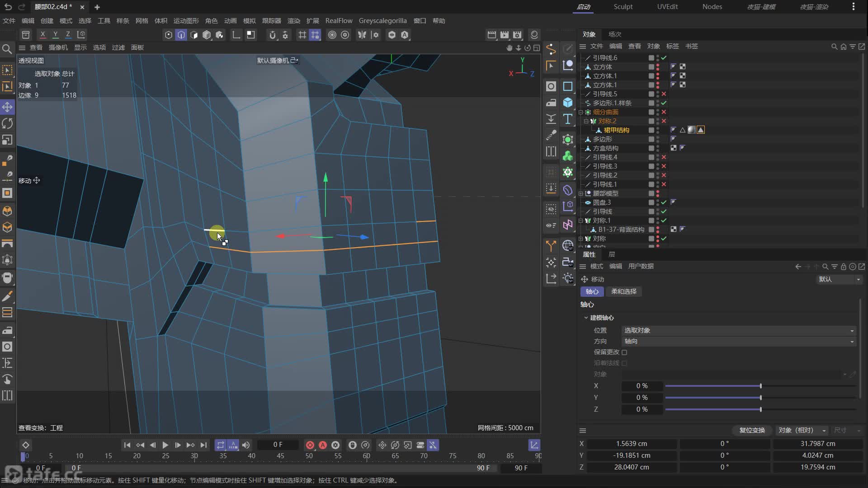Switch to Polygons mode in top toolbar
The height and width of the screenshot is (488, 868).
(194, 35)
